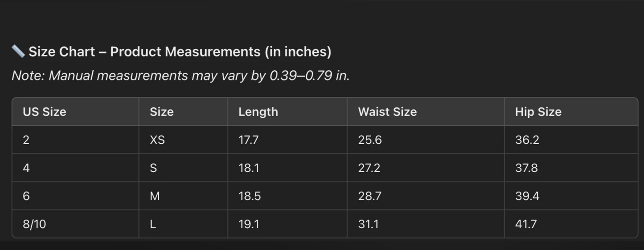Select the Size column header

pyautogui.click(x=161, y=112)
